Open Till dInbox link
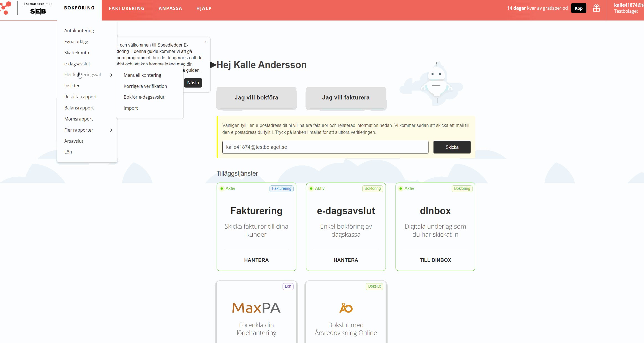 tap(435, 260)
